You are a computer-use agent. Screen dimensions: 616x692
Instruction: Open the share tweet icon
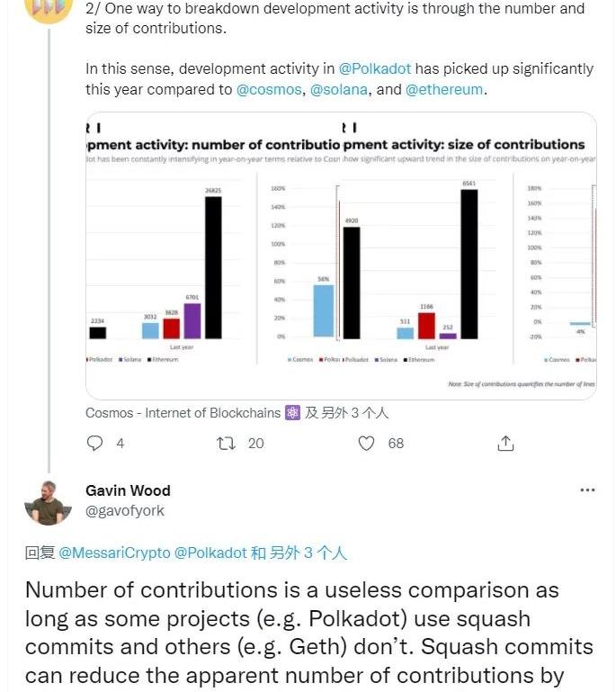click(x=505, y=443)
